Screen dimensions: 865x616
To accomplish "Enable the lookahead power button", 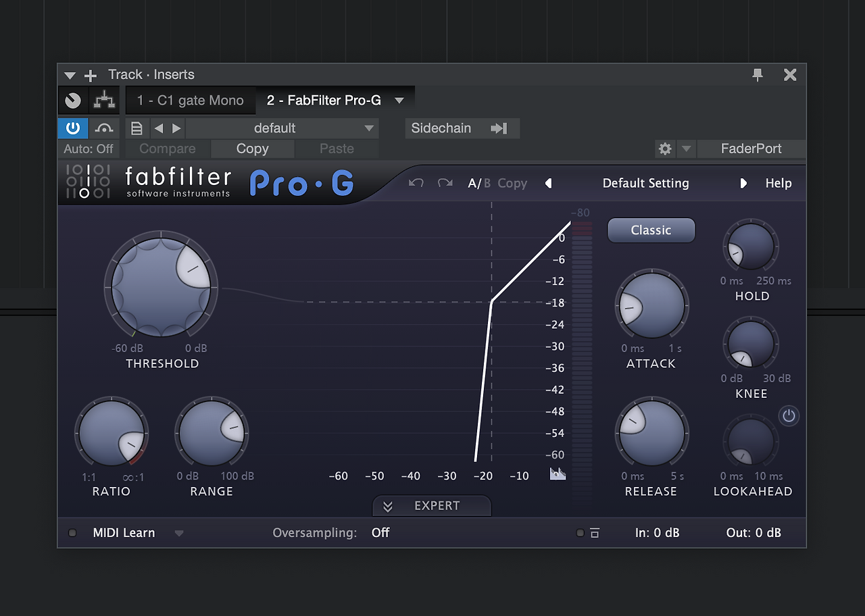I will (x=789, y=415).
